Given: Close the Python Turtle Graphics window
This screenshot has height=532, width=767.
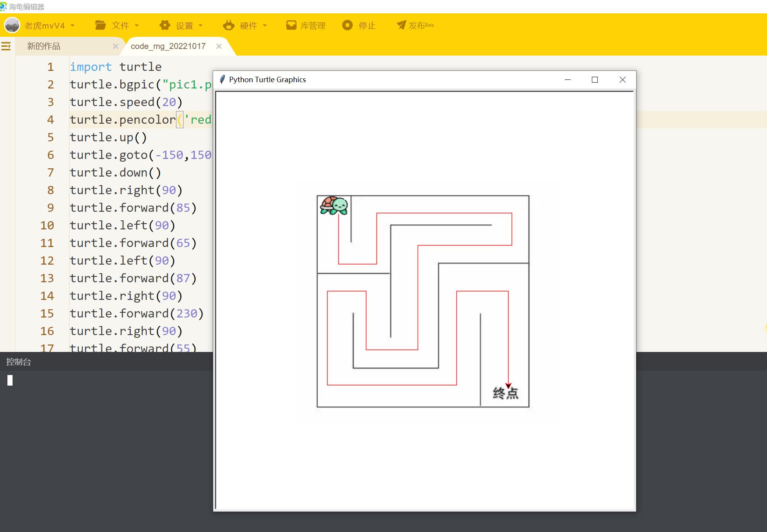Looking at the screenshot, I should pyautogui.click(x=622, y=79).
